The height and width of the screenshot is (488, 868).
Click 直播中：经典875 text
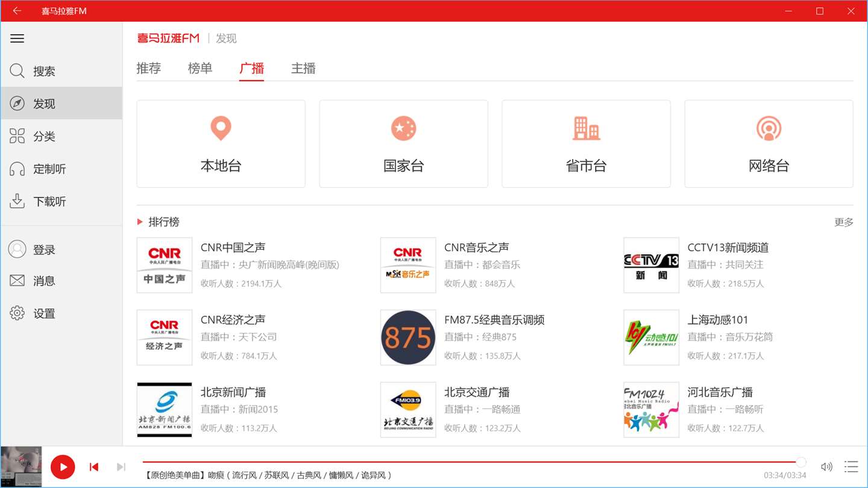tap(480, 337)
